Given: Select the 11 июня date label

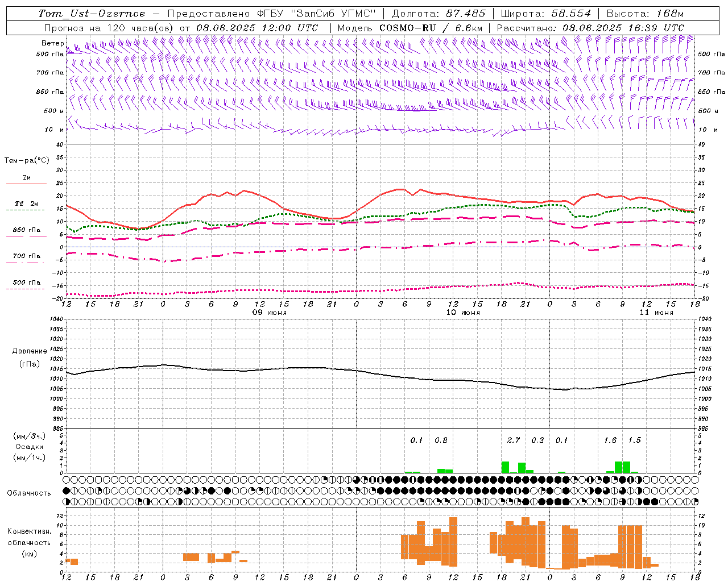Looking at the screenshot, I should (656, 313).
